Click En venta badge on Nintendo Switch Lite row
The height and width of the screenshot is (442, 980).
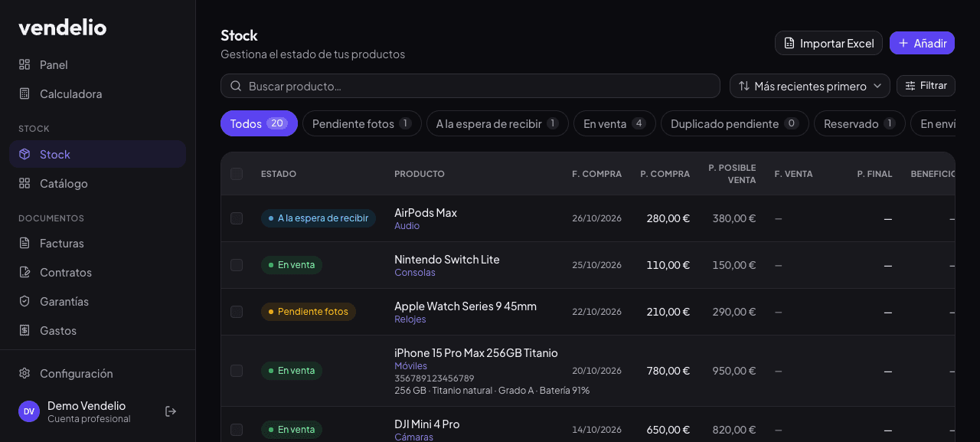[x=292, y=265]
